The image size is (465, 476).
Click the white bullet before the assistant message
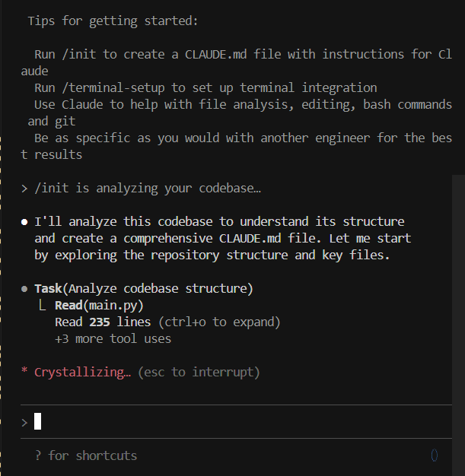tap(24, 222)
